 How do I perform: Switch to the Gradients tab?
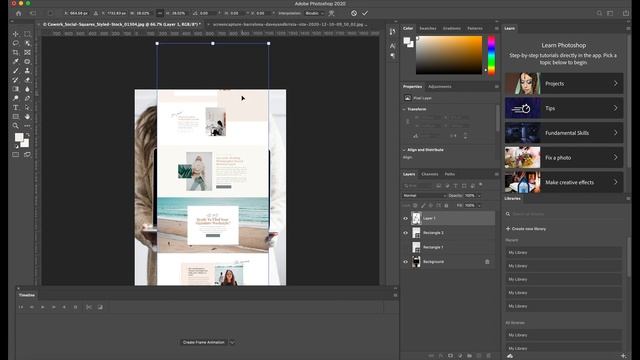coord(451,28)
